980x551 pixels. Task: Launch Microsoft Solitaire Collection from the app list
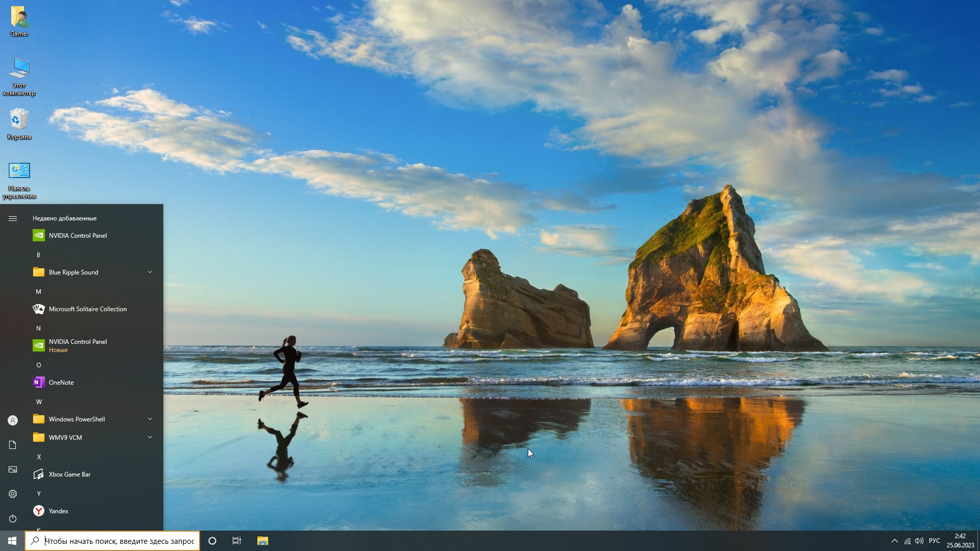tap(87, 309)
